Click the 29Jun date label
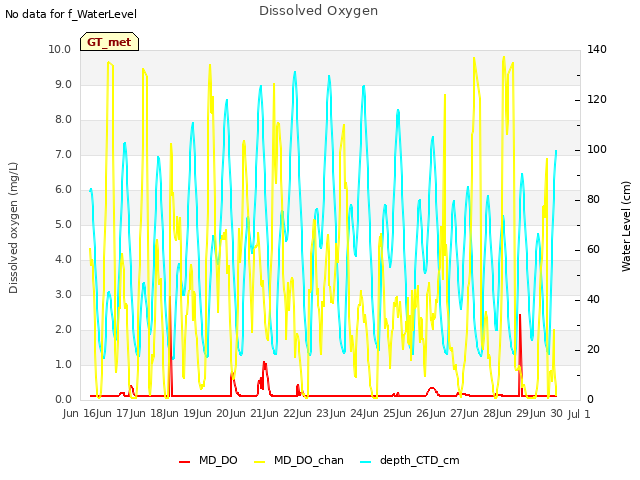 click(531, 413)
